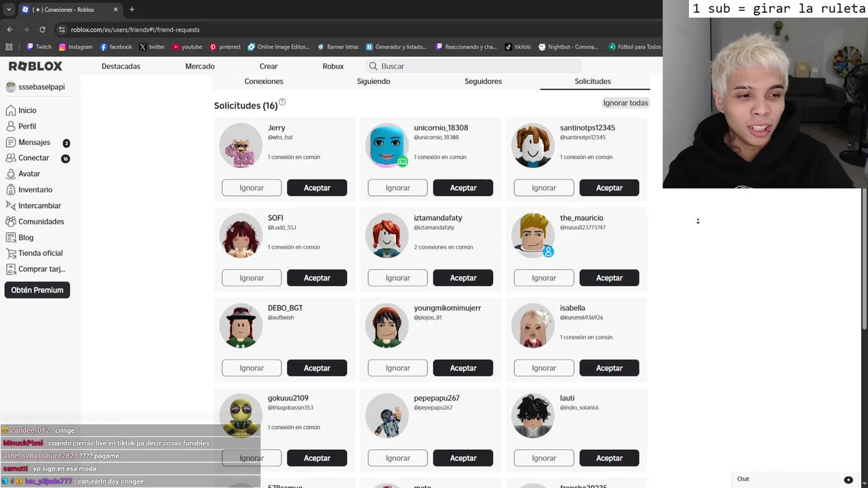Open the Fútbol para Todos bookmark
The image size is (868, 488).
click(634, 47)
